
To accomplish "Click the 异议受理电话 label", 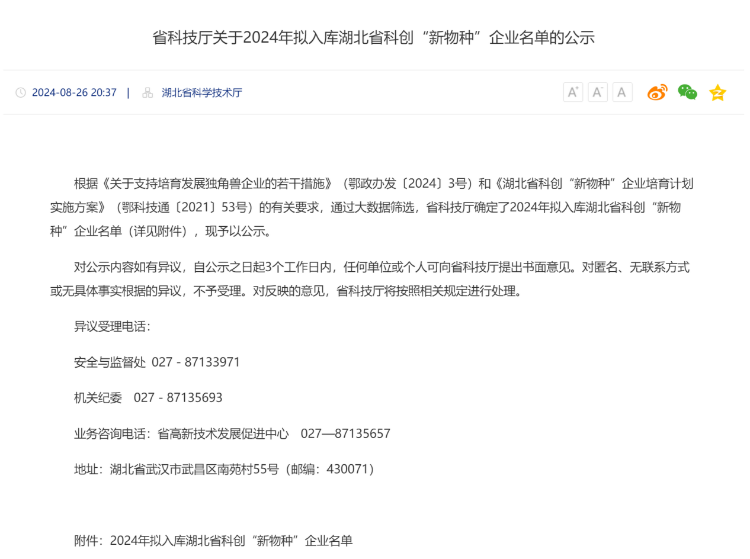I will pos(112,327).
